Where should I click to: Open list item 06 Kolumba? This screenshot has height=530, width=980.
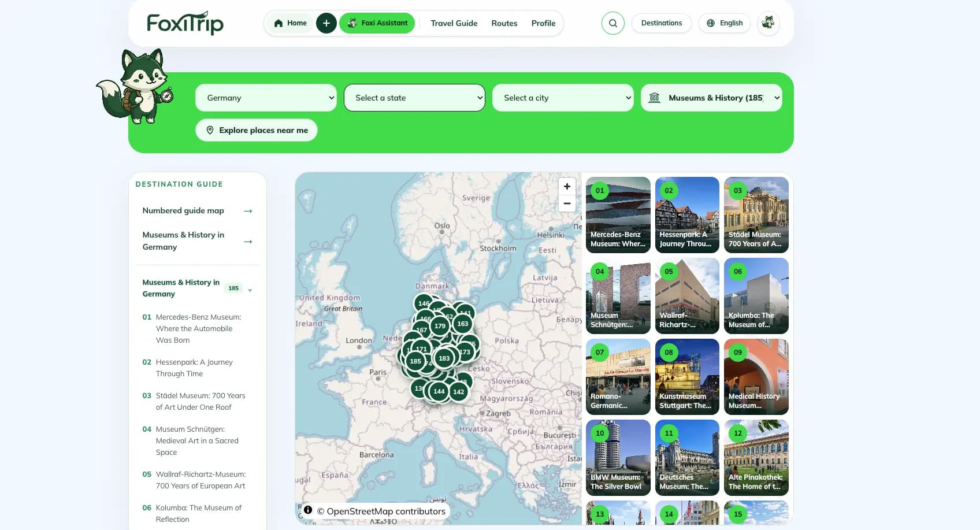tap(196, 513)
